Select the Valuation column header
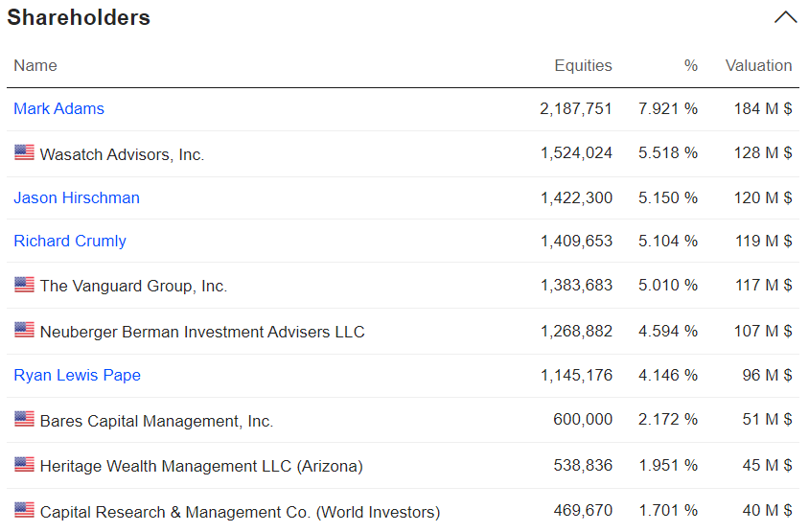809x532 pixels. point(758,66)
